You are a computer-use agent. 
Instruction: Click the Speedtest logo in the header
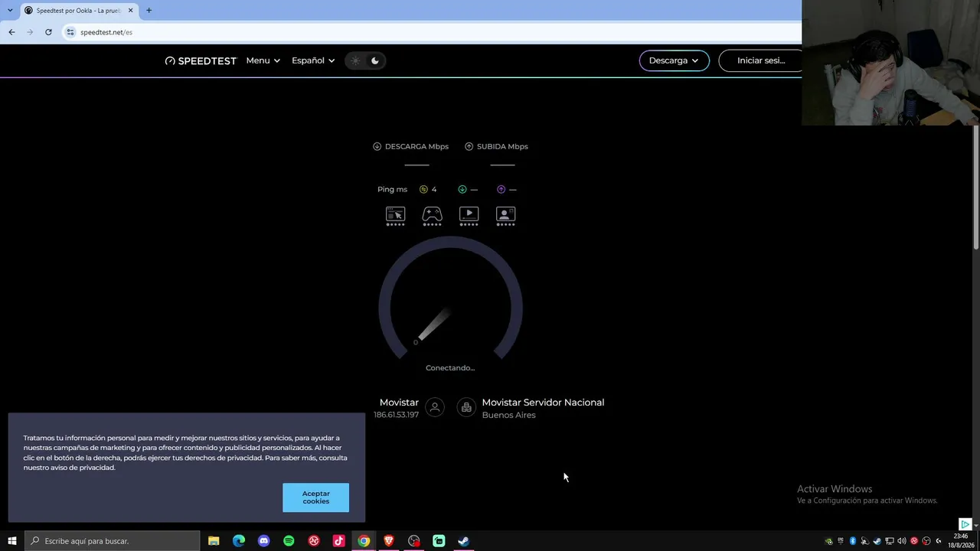pyautogui.click(x=201, y=60)
